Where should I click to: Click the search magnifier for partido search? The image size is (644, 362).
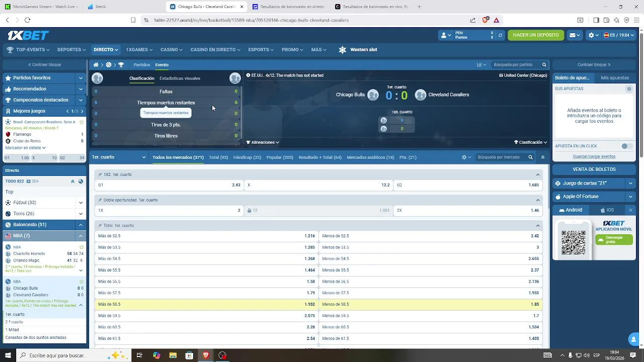pyautogui.click(x=544, y=65)
